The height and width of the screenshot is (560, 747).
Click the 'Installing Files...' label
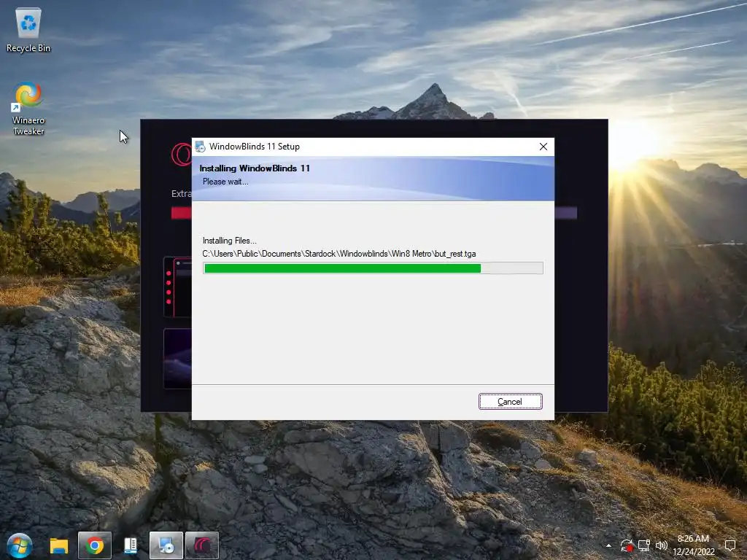[x=230, y=241]
